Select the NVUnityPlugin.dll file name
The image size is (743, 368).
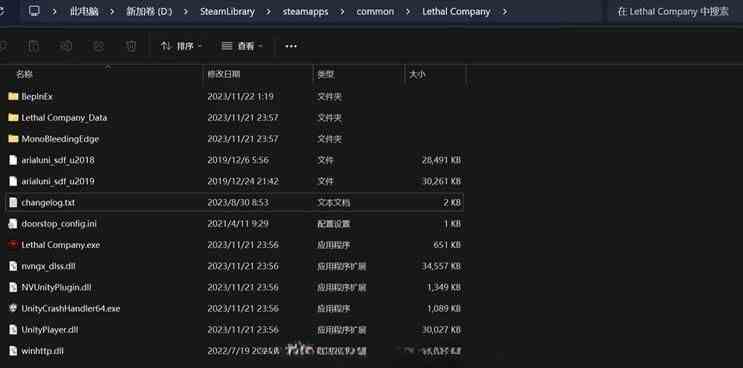pos(56,287)
